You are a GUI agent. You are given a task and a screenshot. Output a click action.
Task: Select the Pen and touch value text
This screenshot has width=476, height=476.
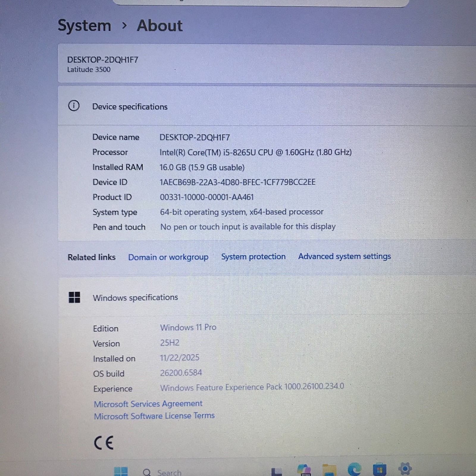click(248, 227)
